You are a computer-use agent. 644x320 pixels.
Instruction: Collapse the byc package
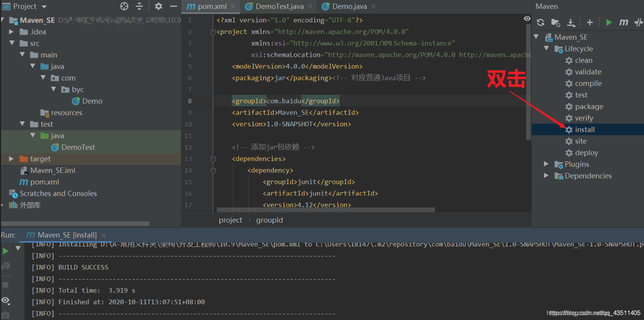click(x=53, y=89)
